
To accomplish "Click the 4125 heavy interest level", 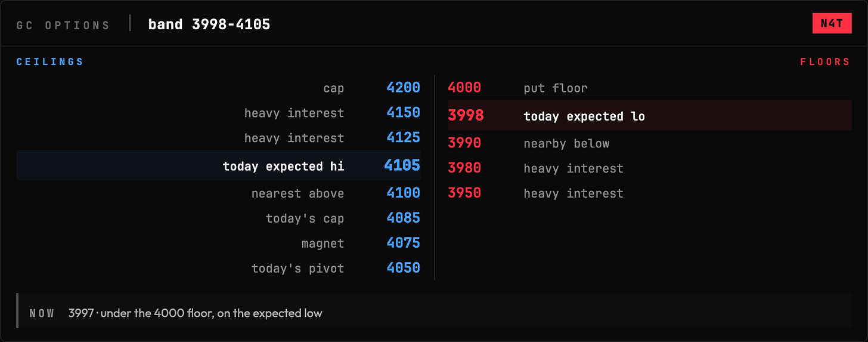I will pos(219,138).
